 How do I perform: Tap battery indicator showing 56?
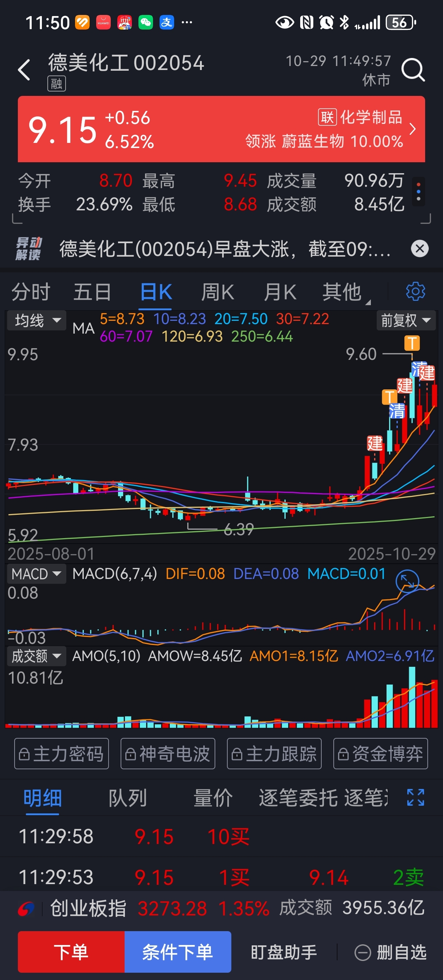coord(401,23)
